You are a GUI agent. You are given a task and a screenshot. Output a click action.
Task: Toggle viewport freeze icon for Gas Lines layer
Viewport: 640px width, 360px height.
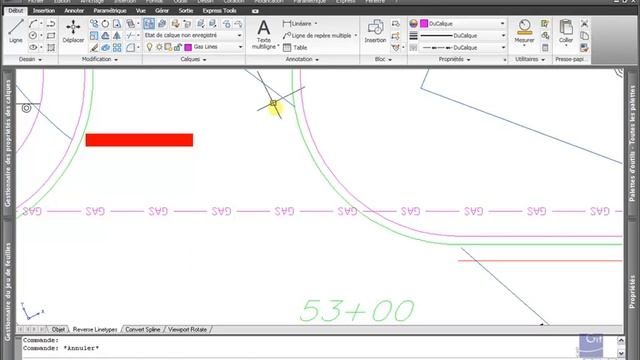click(168, 47)
